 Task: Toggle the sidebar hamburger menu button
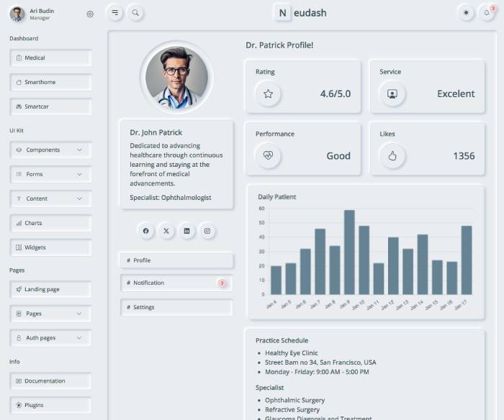(114, 12)
